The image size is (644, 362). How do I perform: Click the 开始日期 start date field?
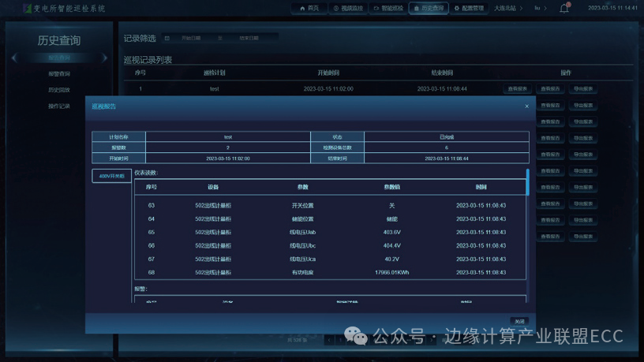tap(191, 38)
